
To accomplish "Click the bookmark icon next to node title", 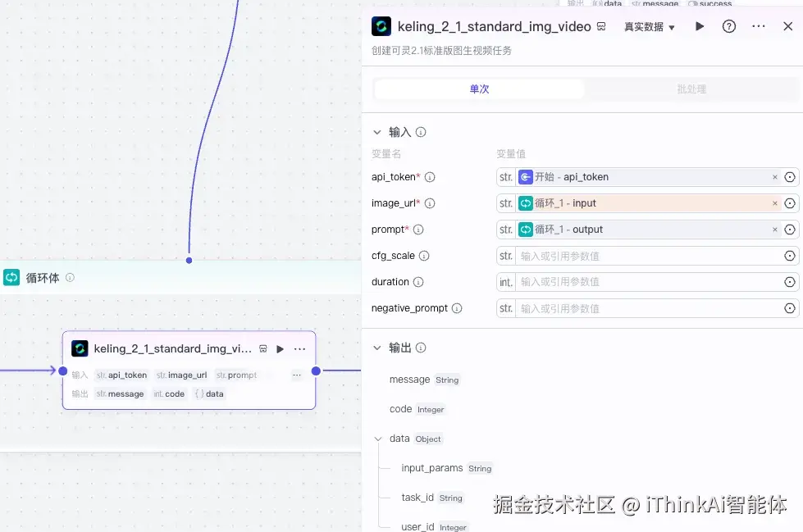I will coord(601,26).
